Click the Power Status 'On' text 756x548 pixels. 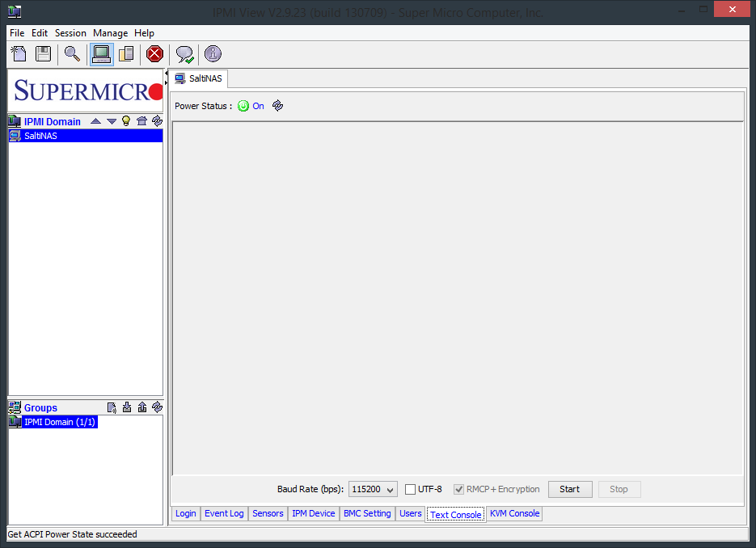tap(259, 106)
